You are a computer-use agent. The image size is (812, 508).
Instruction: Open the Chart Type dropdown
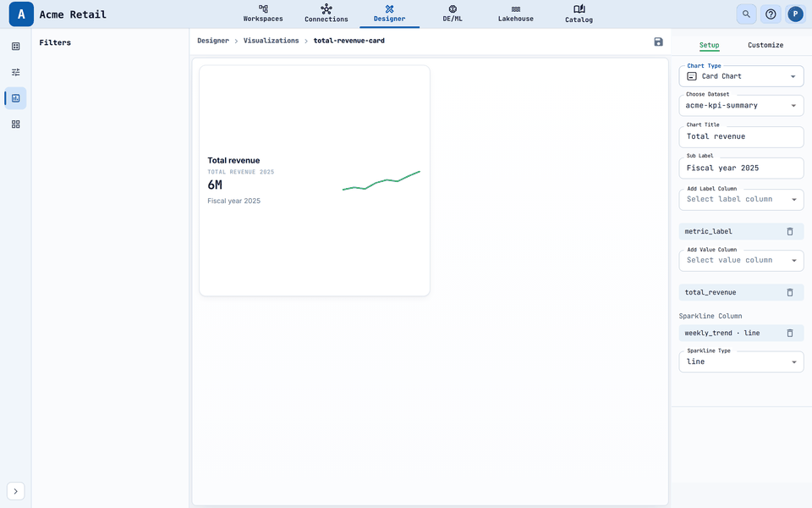pyautogui.click(x=741, y=76)
